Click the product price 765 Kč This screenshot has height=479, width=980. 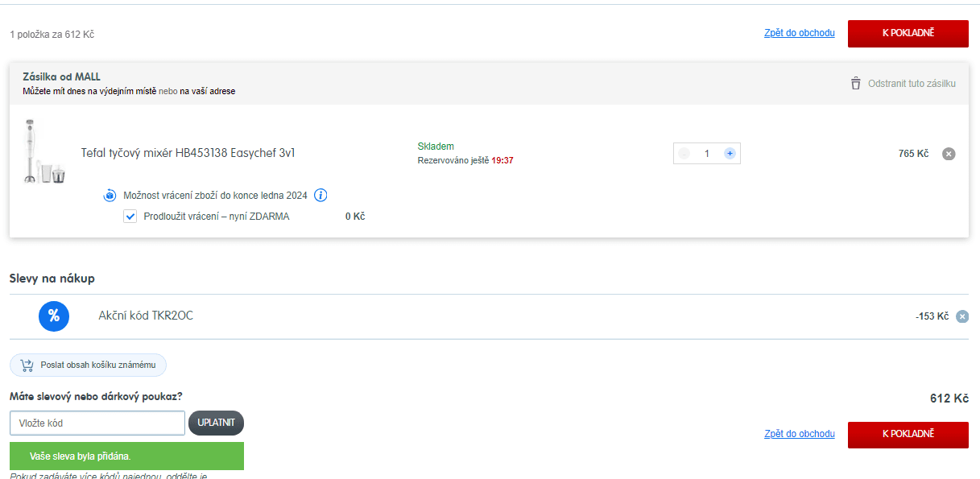913,154
